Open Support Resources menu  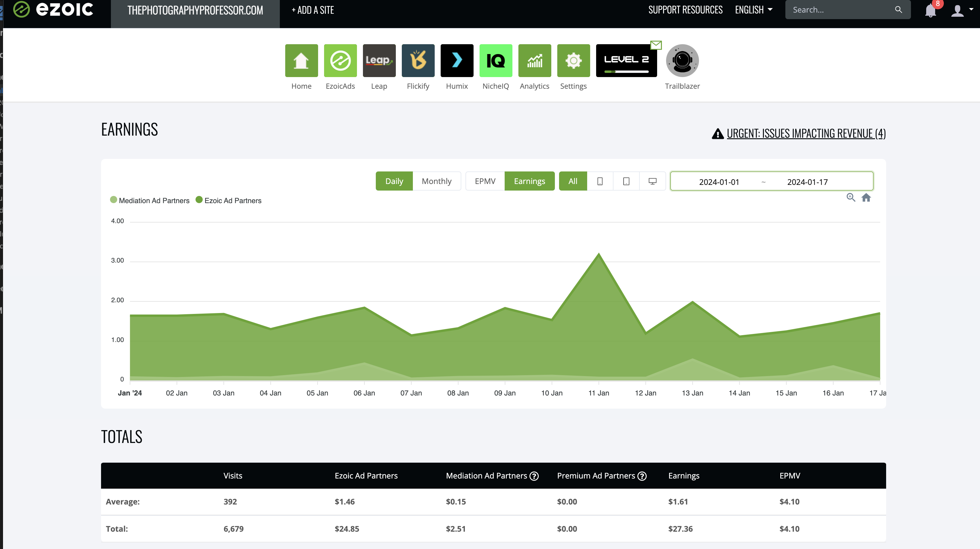[685, 10]
